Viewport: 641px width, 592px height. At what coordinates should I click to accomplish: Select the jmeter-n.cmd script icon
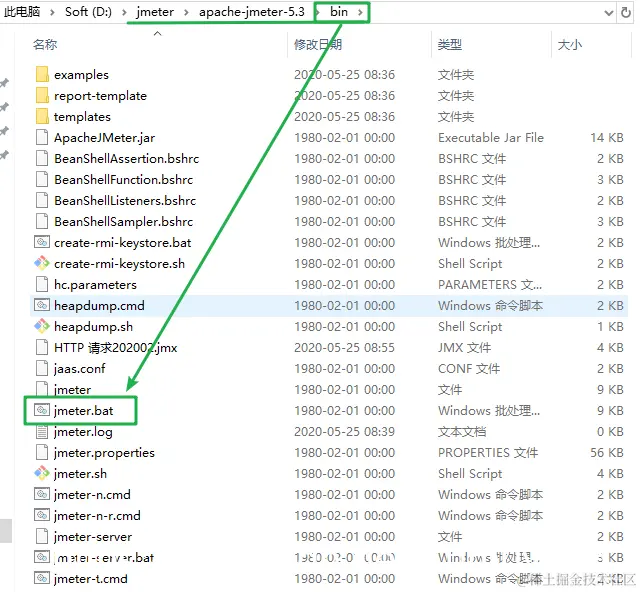pos(42,494)
